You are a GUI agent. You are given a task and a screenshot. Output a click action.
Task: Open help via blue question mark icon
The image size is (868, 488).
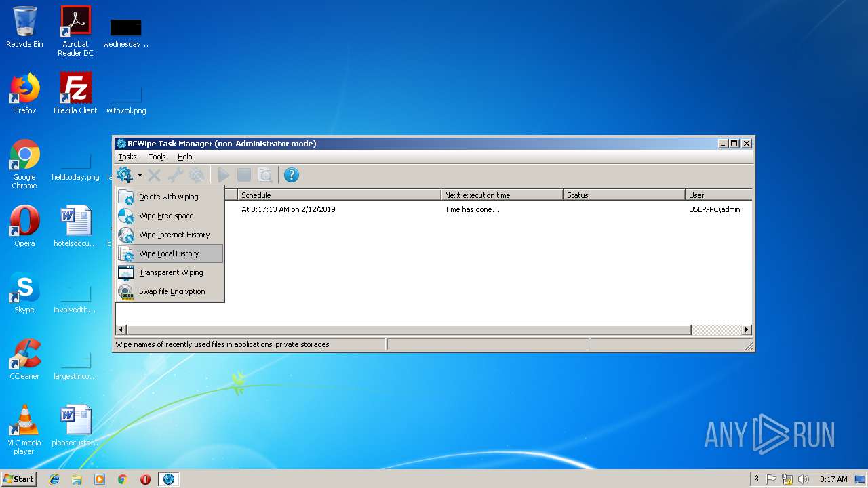[292, 176]
